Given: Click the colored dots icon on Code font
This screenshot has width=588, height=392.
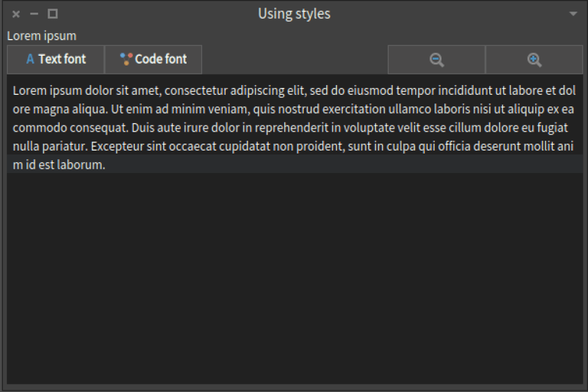Looking at the screenshot, I should tap(126, 59).
